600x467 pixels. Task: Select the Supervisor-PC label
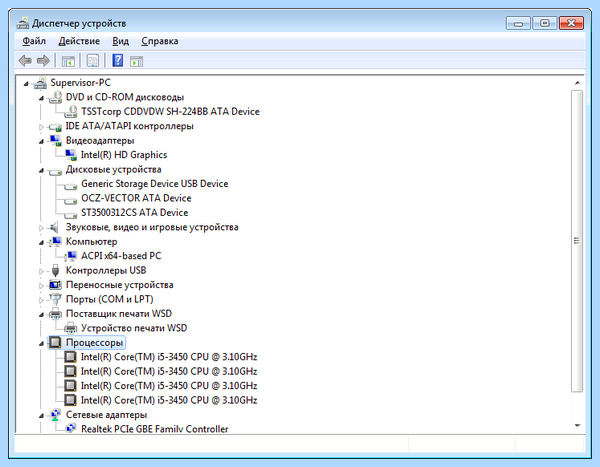(80, 83)
